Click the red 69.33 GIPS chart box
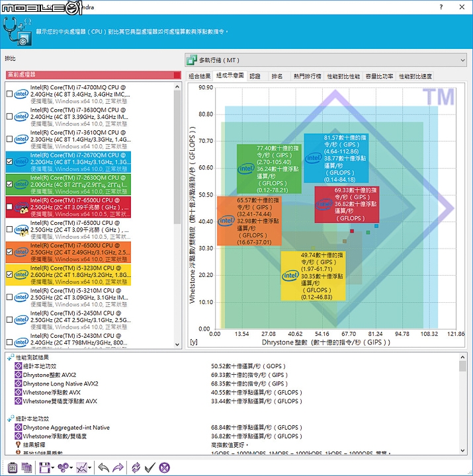Viewport: 473px width, 476px height. pos(347,204)
